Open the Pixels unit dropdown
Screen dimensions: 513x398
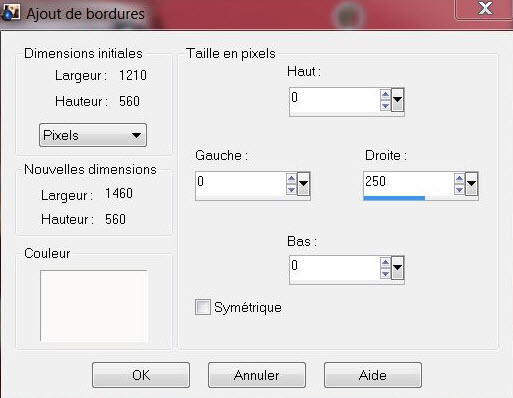point(93,135)
